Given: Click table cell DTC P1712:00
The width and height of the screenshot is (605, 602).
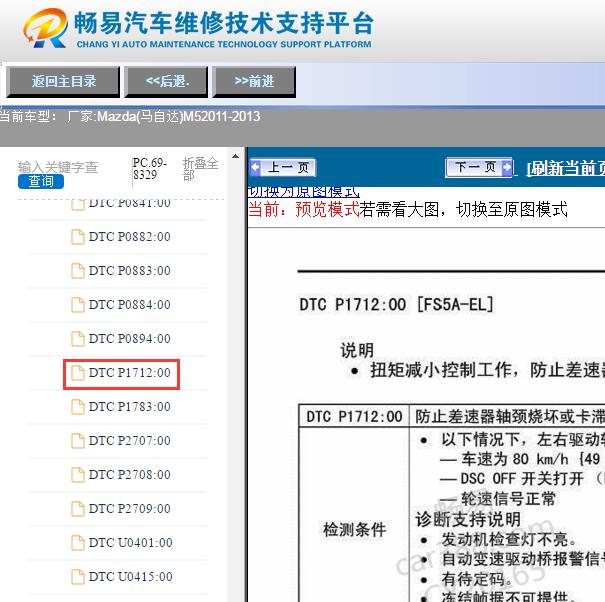Looking at the screenshot, I should point(354,416).
